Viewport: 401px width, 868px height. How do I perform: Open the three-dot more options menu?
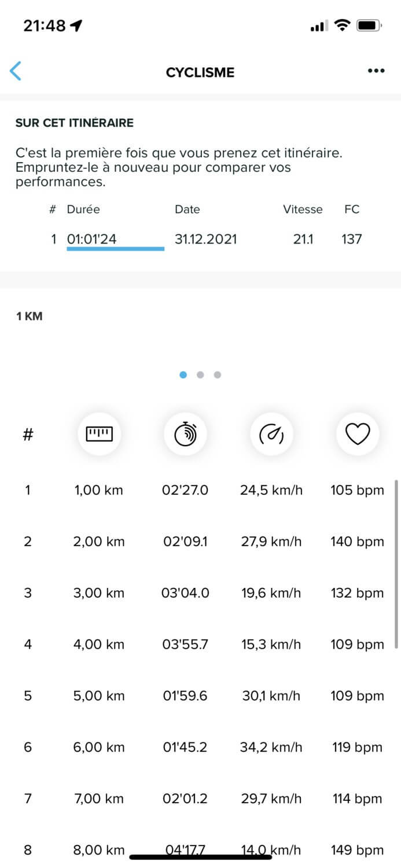click(376, 71)
